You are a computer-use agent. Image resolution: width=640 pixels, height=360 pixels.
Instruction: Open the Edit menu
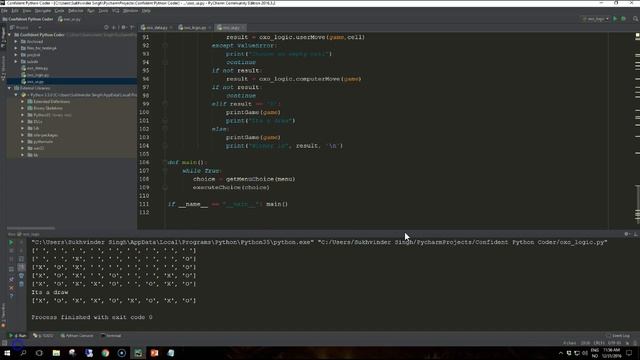click(15, 11)
